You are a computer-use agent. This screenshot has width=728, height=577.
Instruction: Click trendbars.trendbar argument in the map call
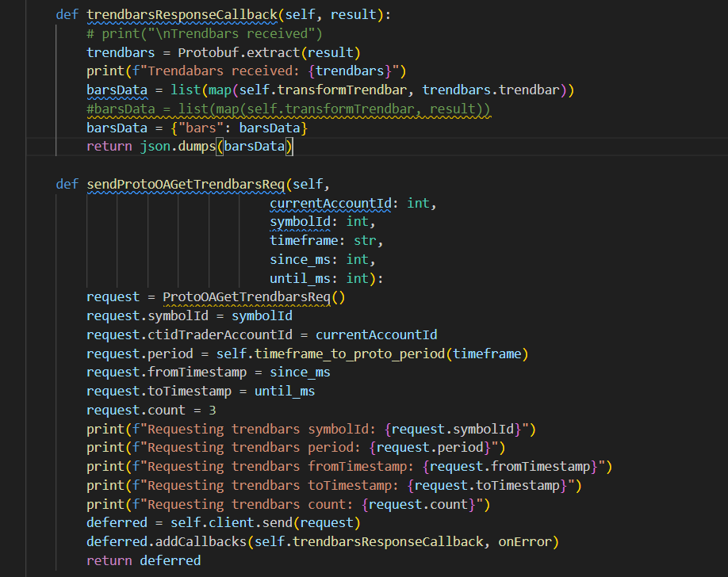coord(490,90)
